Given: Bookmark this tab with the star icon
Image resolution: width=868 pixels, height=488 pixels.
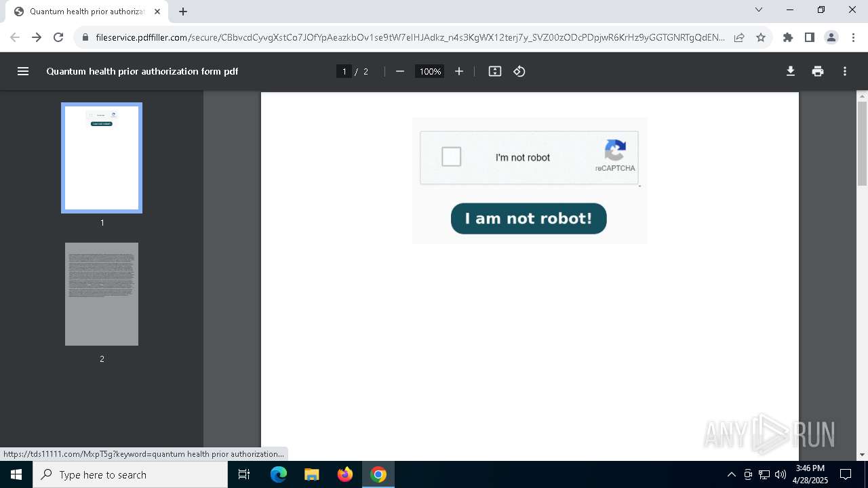Looking at the screenshot, I should pyautogui.click(x=761, y=37).
